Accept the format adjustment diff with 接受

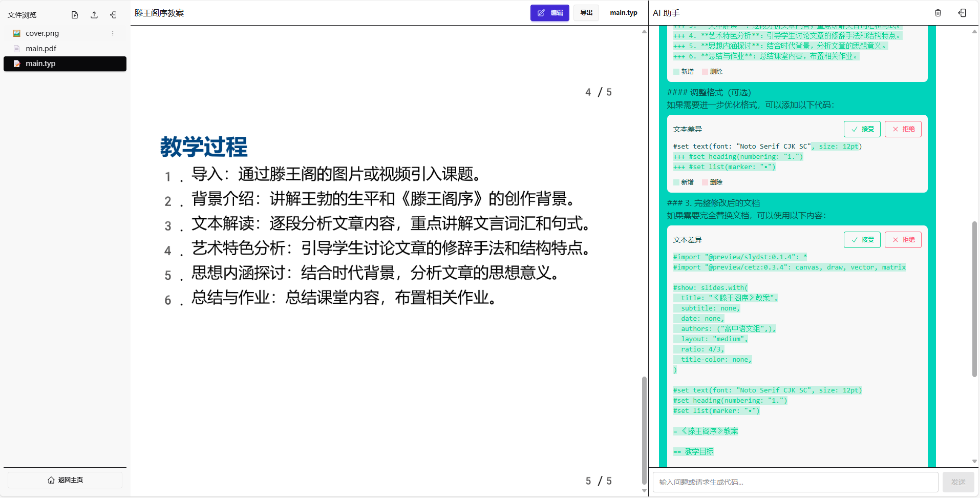(862, 129)
